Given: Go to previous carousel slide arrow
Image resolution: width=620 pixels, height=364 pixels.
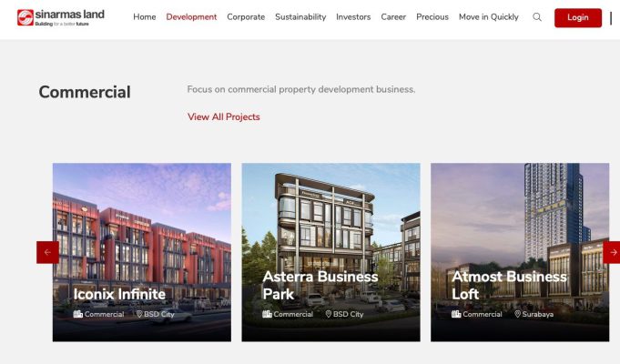Looking at the screenshot, I should (47, 252).
